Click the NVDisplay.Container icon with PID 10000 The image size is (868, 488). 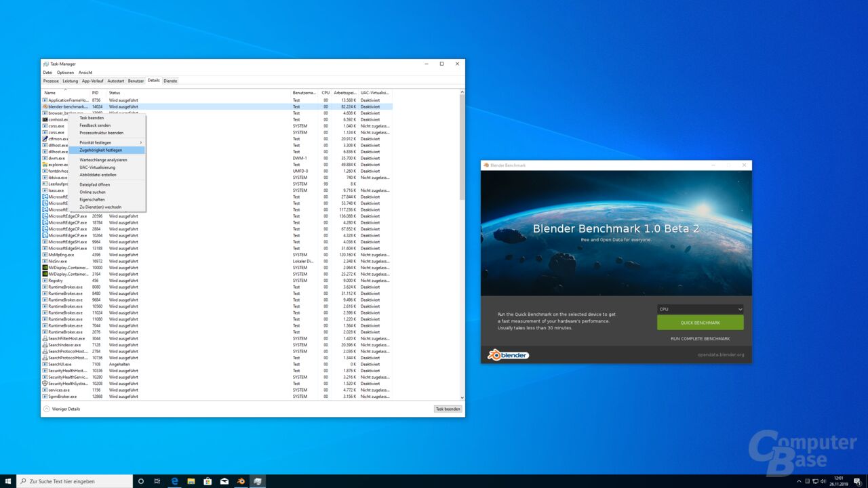click(45, 268)
